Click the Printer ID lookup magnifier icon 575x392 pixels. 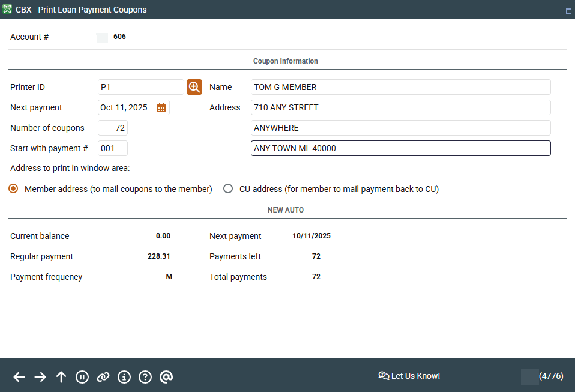point(194,87)
